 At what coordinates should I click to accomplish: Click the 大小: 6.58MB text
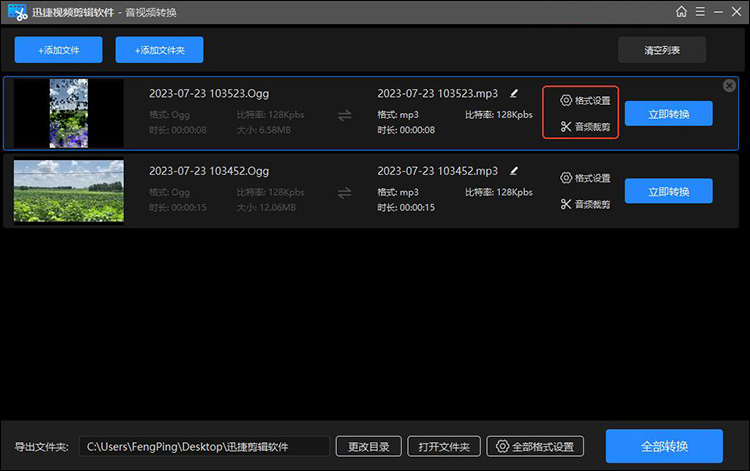(264, 130)
